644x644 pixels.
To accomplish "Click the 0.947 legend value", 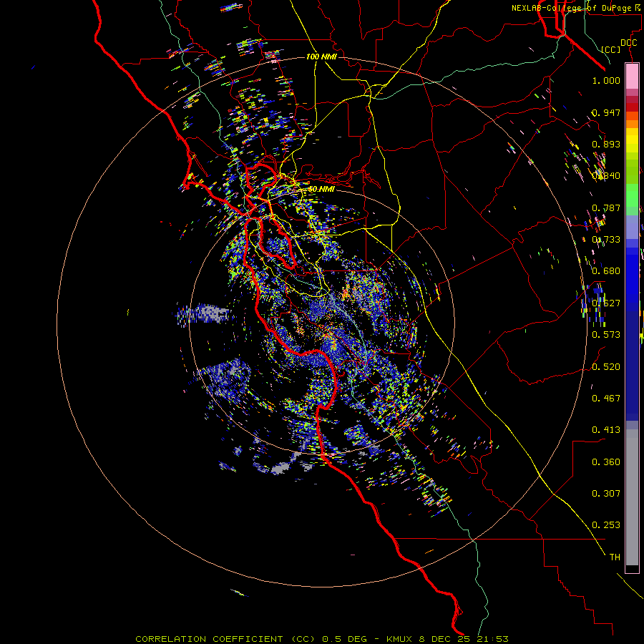I will [x=606, y=112].
